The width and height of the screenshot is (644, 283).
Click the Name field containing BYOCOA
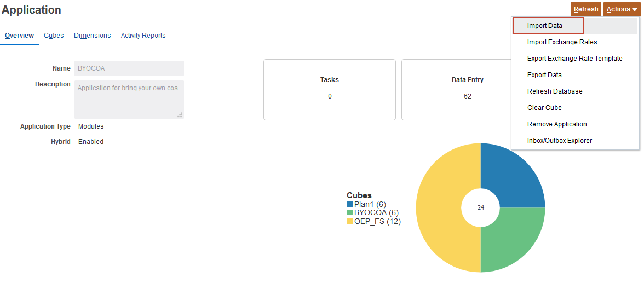pyautogui.click(x=129, y=68)
